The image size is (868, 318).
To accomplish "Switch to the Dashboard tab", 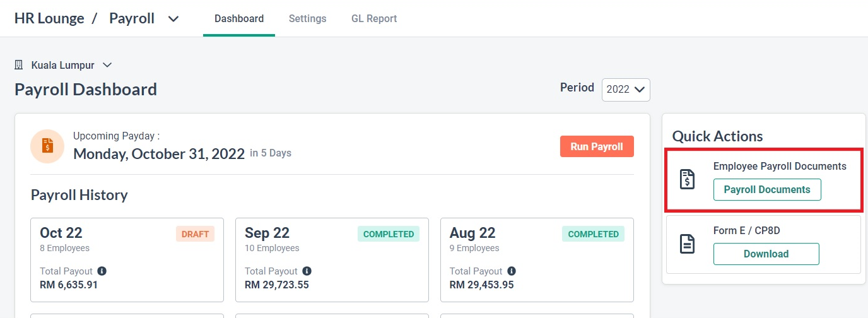I will (x=239, y=19).
